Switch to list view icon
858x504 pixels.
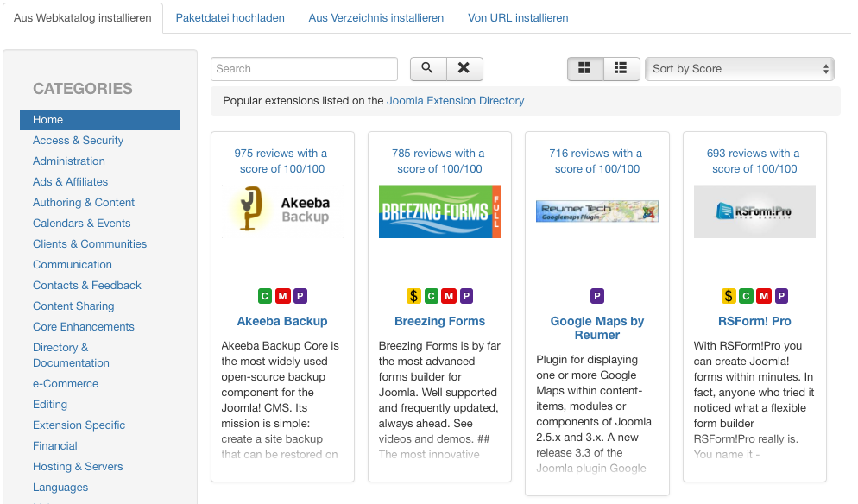[621, 68]
